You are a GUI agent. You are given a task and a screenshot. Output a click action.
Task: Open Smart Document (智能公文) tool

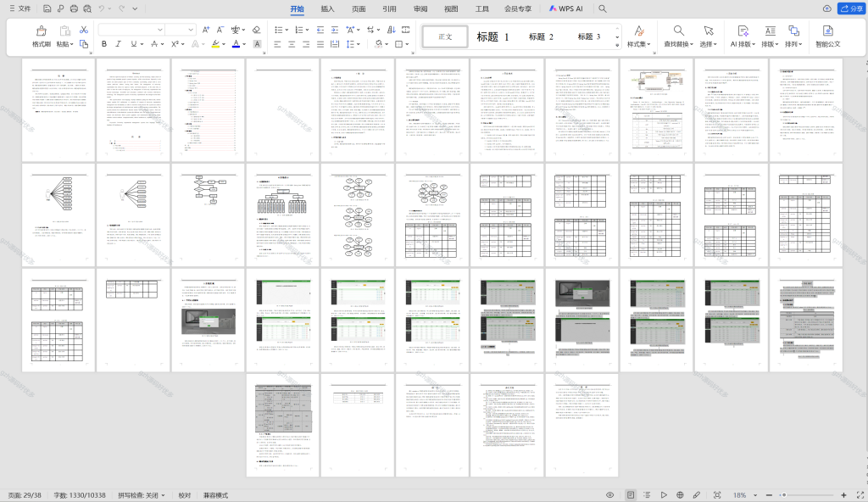pos(827,36)
